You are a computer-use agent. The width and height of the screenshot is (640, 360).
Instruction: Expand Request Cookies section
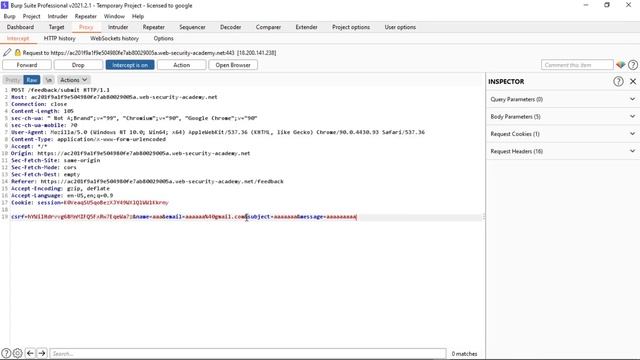coord(563,134)
